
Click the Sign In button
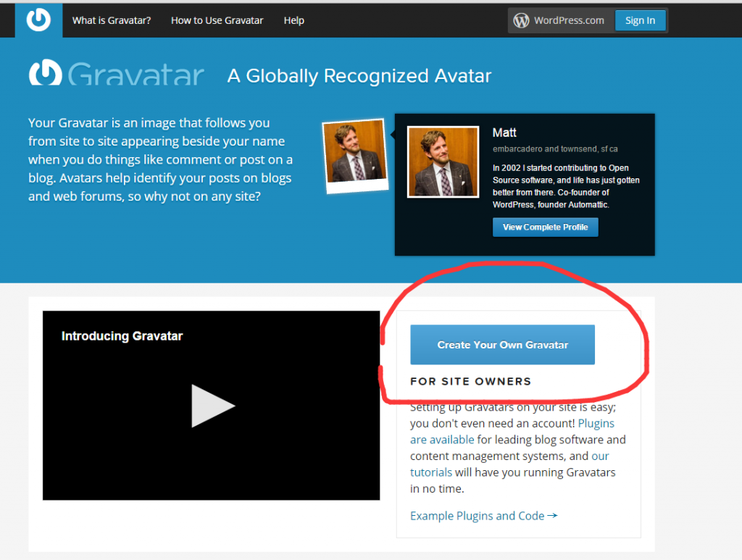click(x=640, y=20)
